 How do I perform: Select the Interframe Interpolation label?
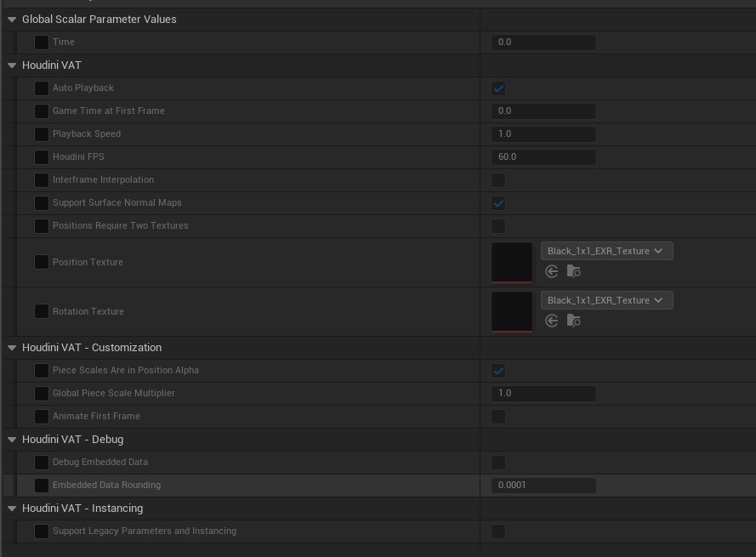tap(103, 180)
